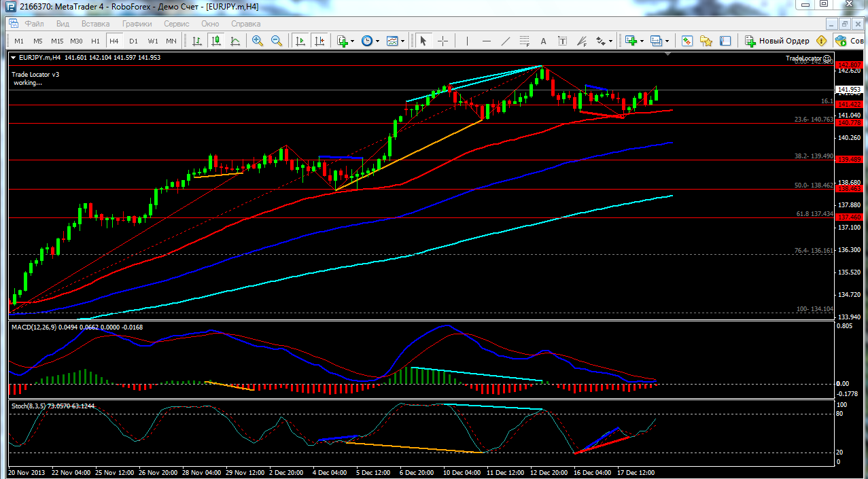868x479 pixels.
Task: Pick the Fibonacci retracement tool
Action: pos(524,41)
